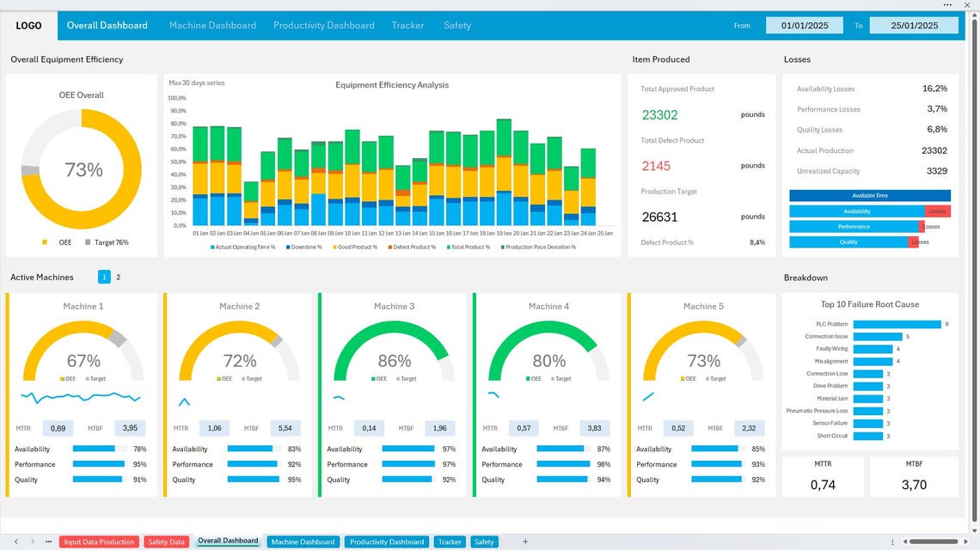Select Breakdown MTTR value 0,74
Screen dimensions: 980x551
[823, 485]
